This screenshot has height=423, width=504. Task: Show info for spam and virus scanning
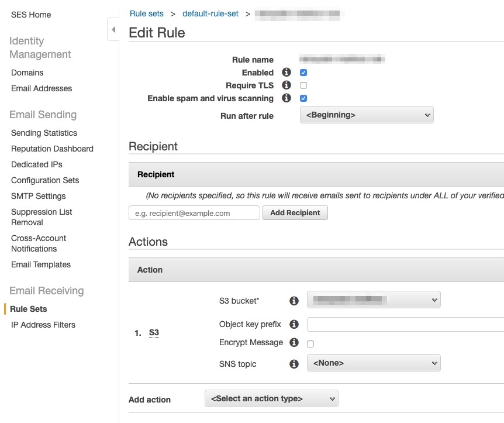pos(286,98)
